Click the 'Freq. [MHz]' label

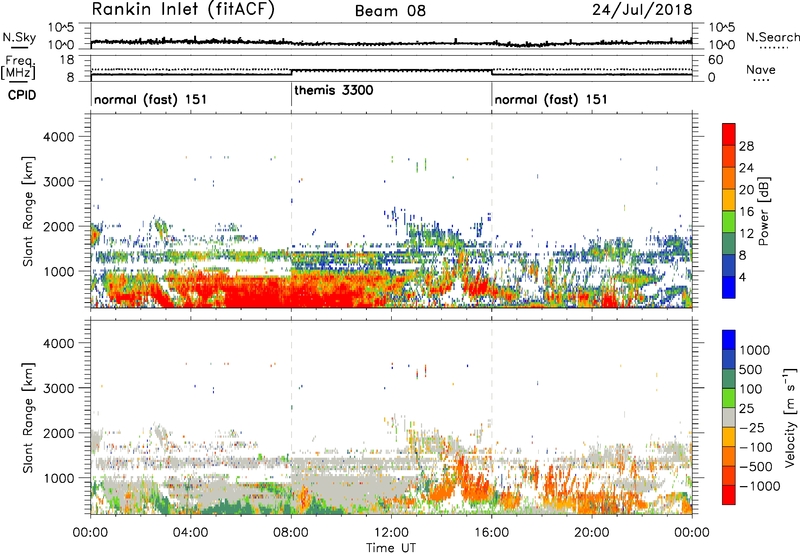click(x=18, y=68)
